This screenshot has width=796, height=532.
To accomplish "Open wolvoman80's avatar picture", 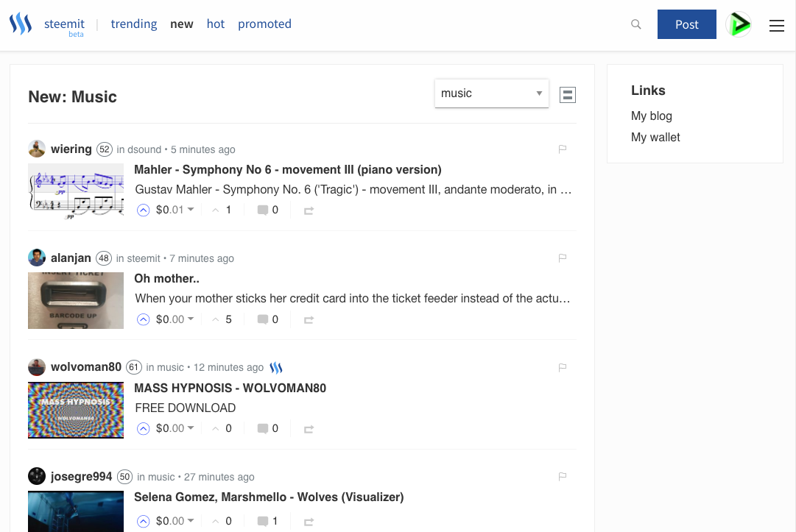I will click(x=37, y=366).
